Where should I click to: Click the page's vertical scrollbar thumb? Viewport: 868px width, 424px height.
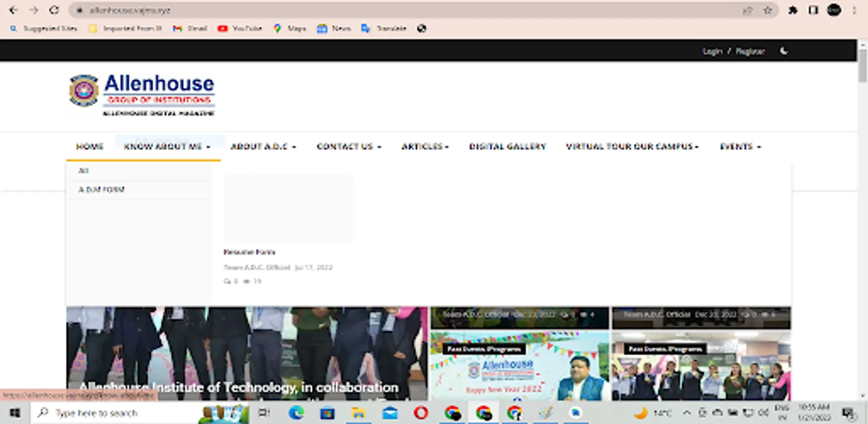862,65
